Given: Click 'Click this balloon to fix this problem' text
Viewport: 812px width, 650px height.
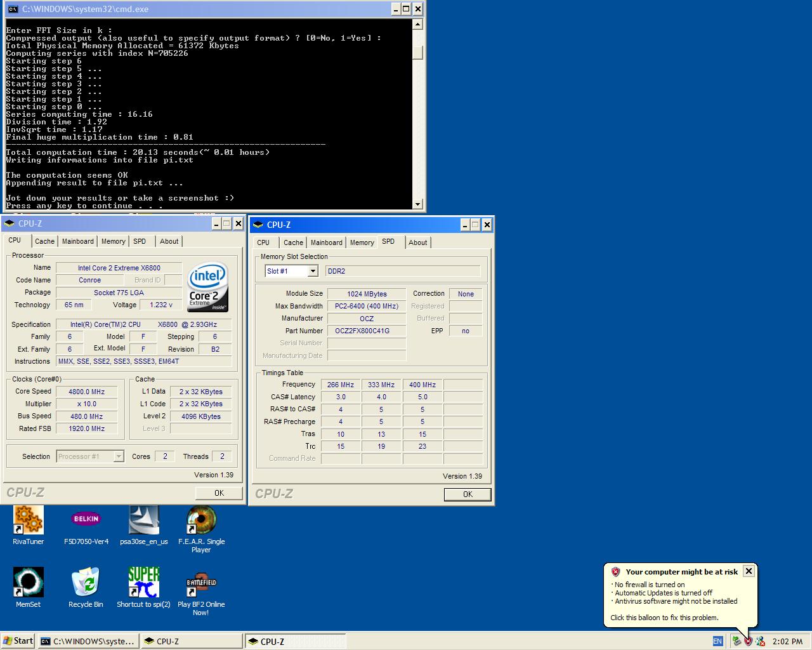Looking at the screenshot, I should tap(664, 618).
